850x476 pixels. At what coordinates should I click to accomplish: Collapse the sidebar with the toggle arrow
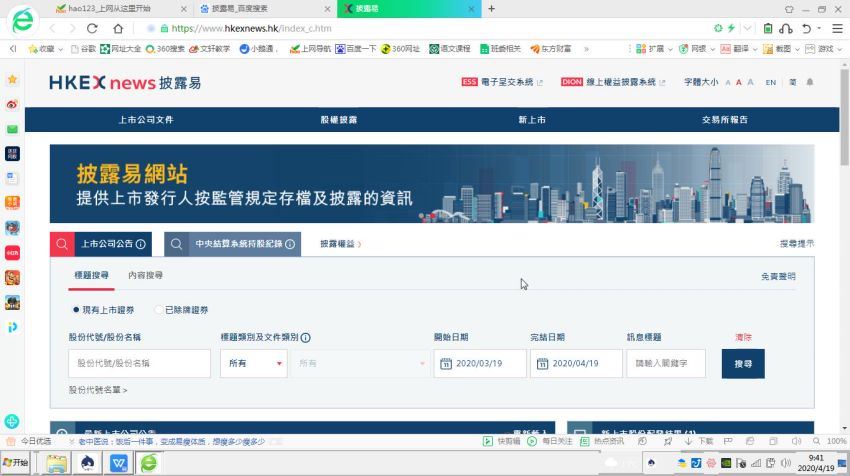pyautogui.click(x=12, y=49)
